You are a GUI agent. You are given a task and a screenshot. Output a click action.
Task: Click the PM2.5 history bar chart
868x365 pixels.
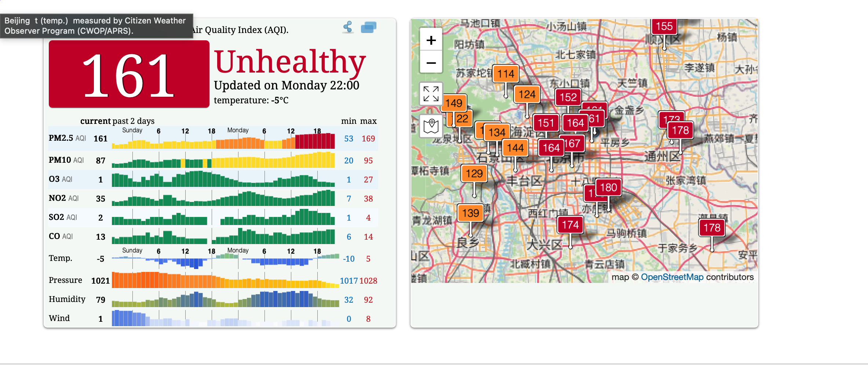pyautogui.click(x=223, y=140)
